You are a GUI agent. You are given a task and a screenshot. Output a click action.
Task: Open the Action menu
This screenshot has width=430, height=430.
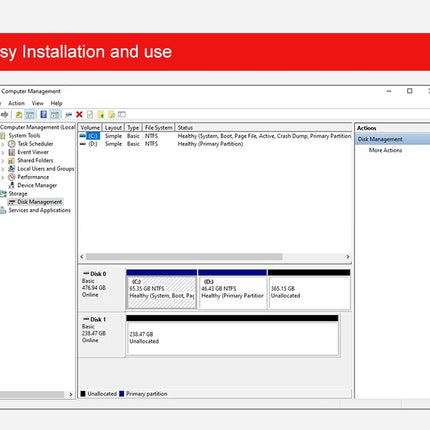16,103
